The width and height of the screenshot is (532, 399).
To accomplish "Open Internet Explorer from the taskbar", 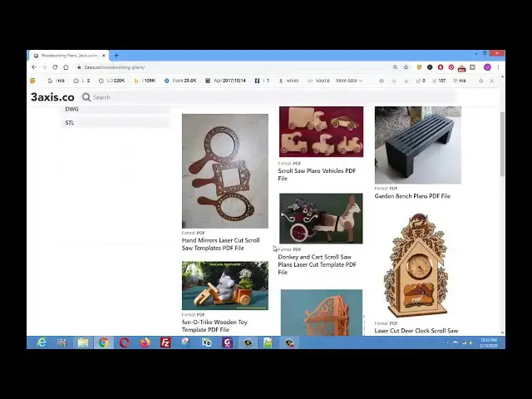I will point(42,342).
